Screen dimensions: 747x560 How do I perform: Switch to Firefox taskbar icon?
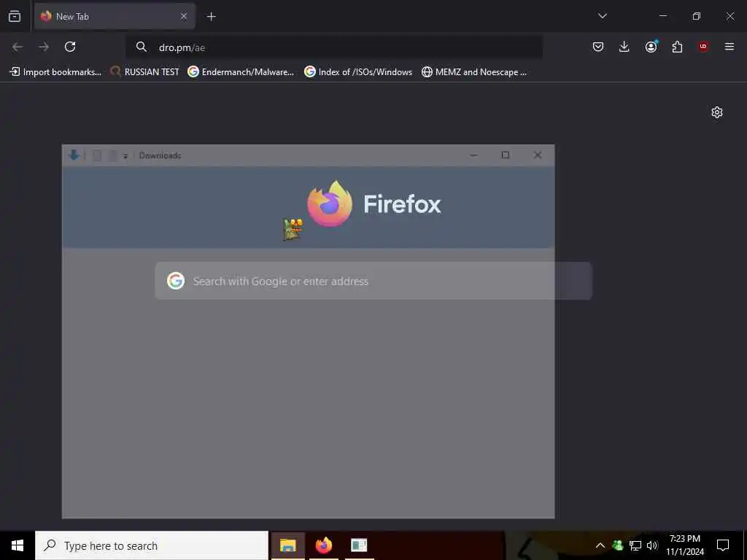point(323,545)
